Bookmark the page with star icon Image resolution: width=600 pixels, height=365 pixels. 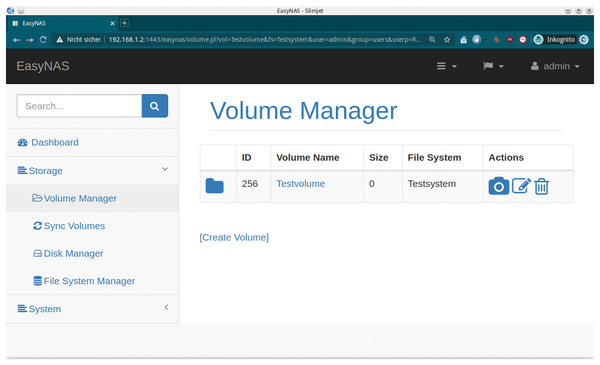tap(447, 39)
